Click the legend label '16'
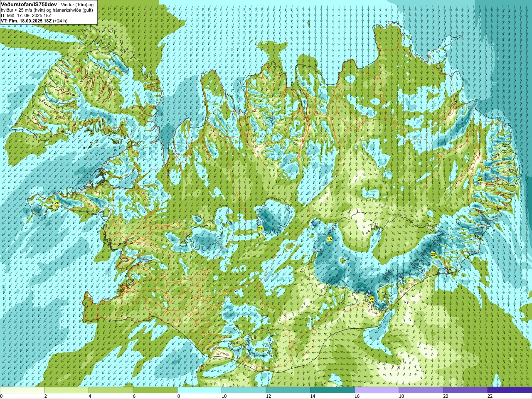The height and width of the screenshot is (399, 532). [x=357, y=396]
